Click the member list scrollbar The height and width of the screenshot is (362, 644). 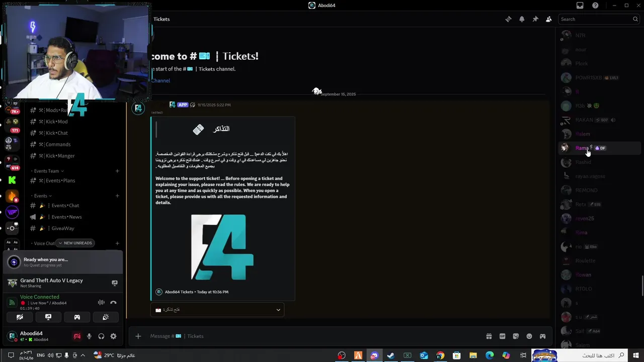(x=641, y=286)
